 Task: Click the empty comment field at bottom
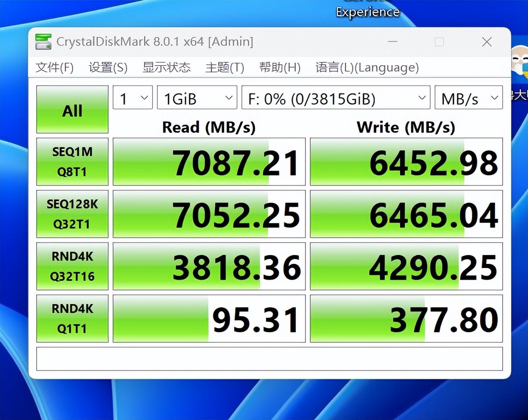pyautogui.click(x=270, y=359)
